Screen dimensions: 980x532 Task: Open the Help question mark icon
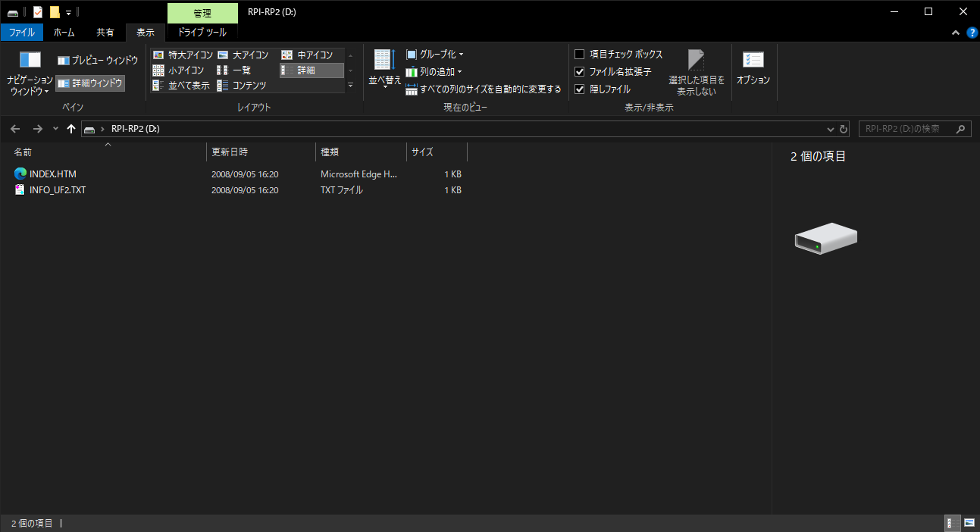click(972, 33)
